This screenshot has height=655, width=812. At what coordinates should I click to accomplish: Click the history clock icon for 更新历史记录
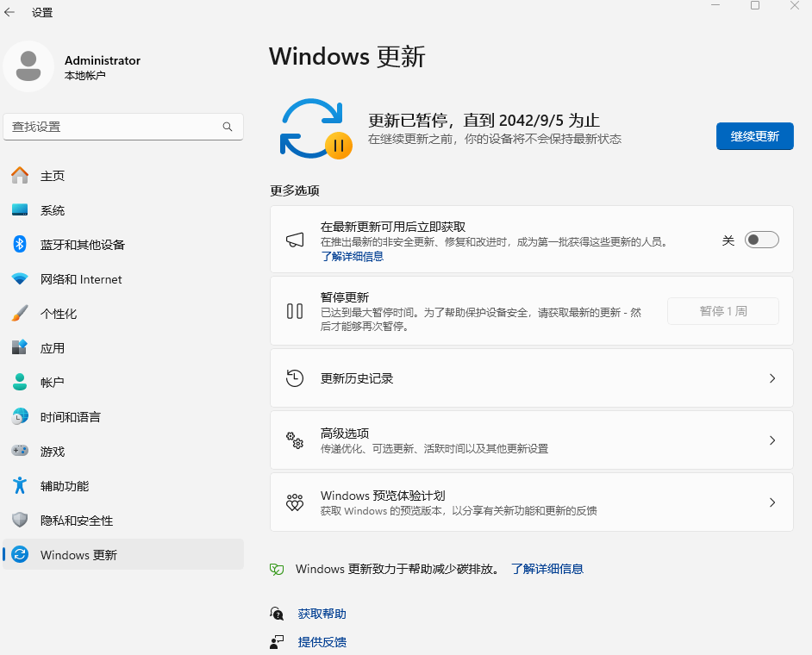click(295, 378)
